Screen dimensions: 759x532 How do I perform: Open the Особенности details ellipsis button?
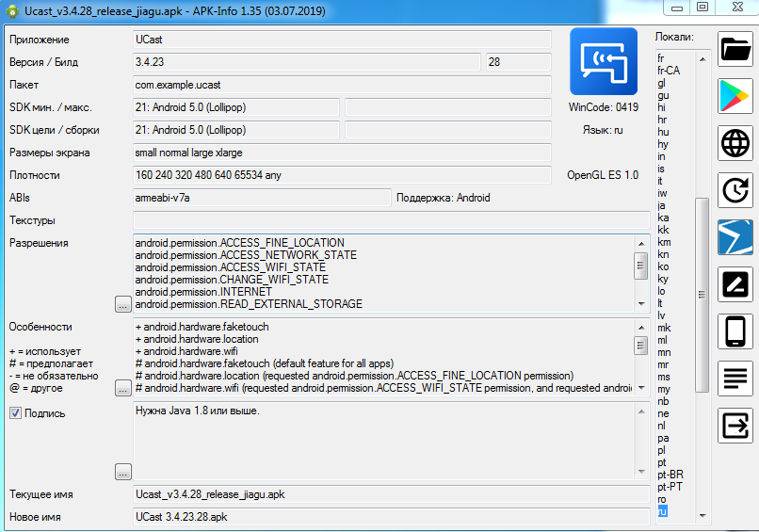[x=123, y=388]
